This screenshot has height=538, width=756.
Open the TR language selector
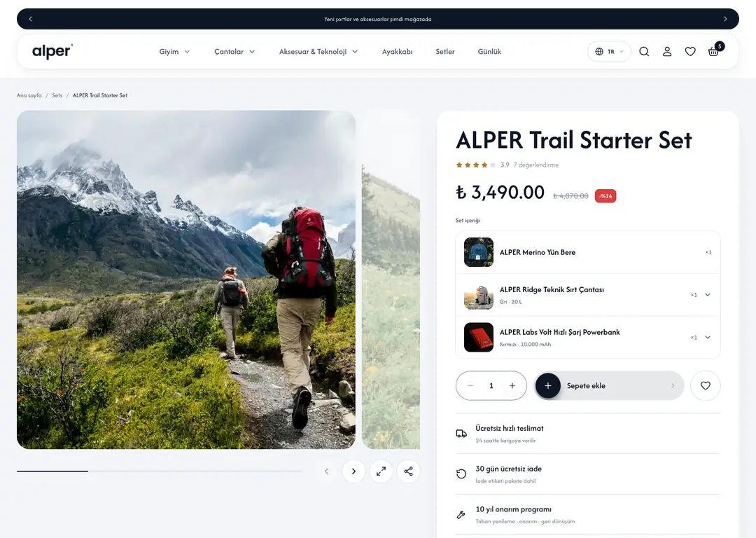(x=610, y=52)
